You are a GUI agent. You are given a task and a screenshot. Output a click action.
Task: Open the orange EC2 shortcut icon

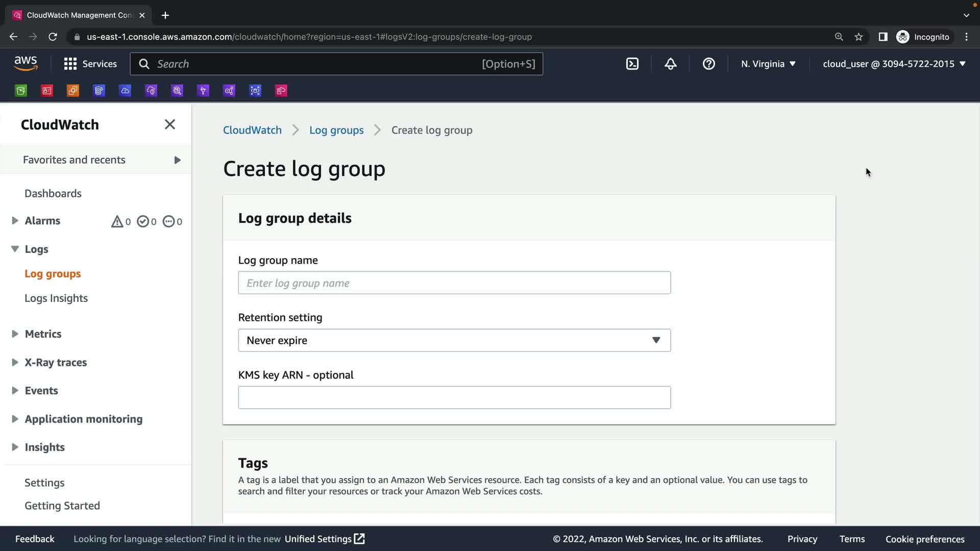tap(73, 91)
